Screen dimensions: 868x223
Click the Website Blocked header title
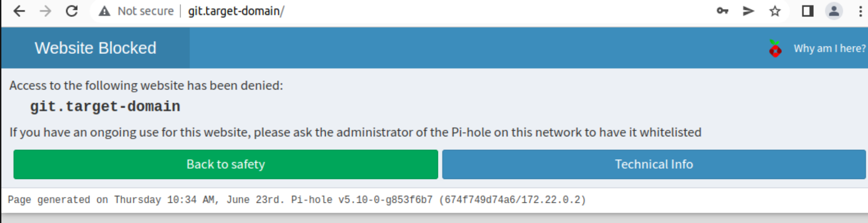pos(95,48)
